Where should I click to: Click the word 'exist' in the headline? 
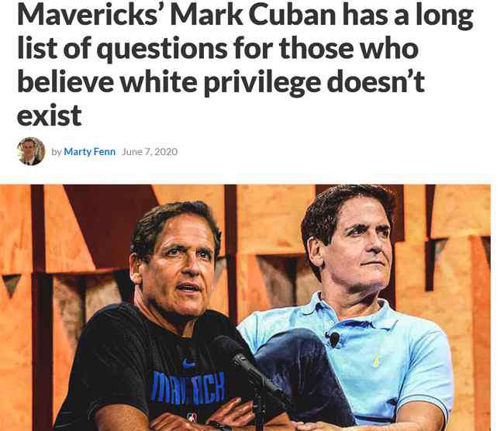pyautogui.click(x=49, y=116)
